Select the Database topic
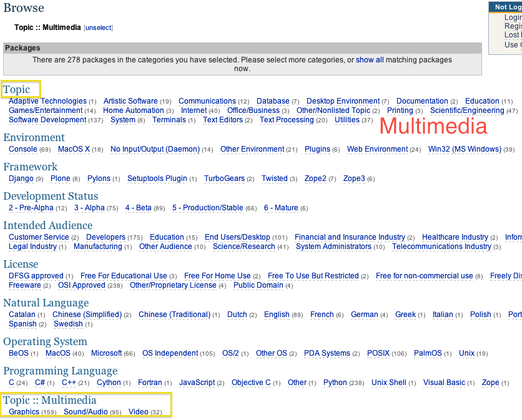Image resolution: width=522 pixels, height=420 pixels. 273,101
